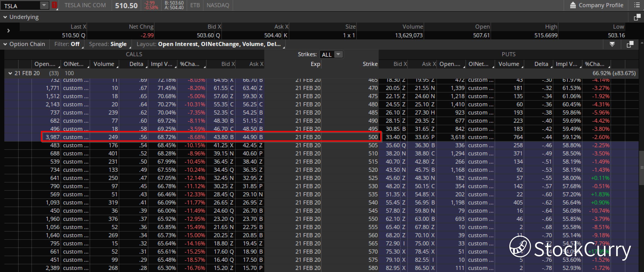The image size is (644, 272).
Task: Click the NASDAQ exchange label
Action: tap(218, 5)
